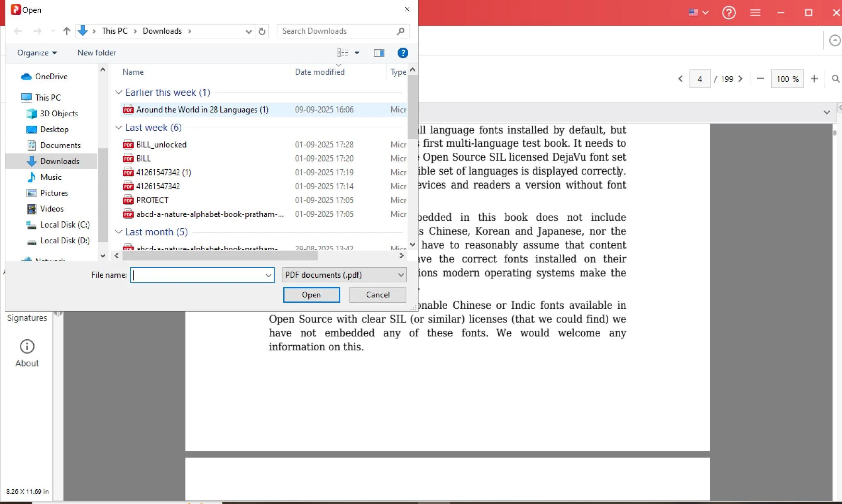Click the Open button
This screenshot has height=504, width=842.
311,295
